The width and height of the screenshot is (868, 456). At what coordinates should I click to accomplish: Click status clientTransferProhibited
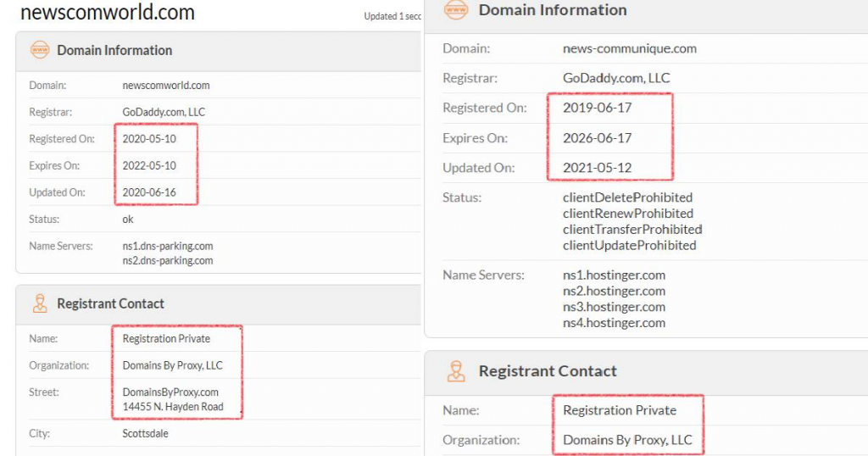632,230
